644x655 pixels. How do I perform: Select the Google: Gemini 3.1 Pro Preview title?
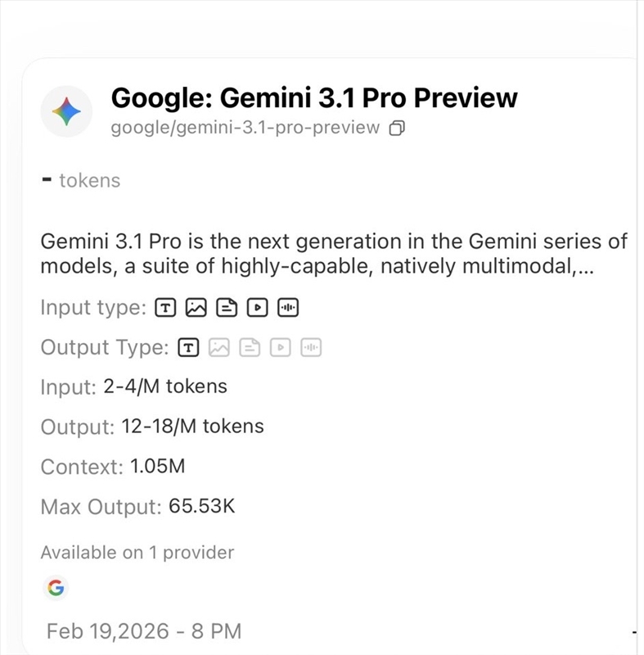click(315, 97)
